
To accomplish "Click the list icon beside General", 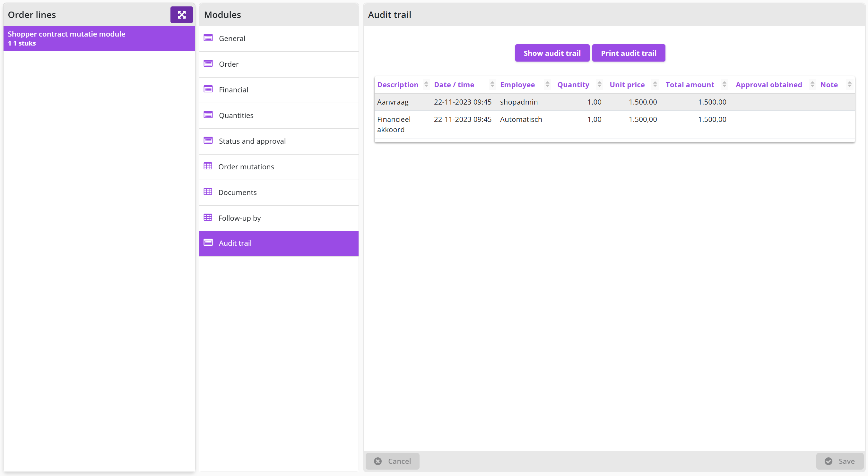I will [x=208, y=38].
